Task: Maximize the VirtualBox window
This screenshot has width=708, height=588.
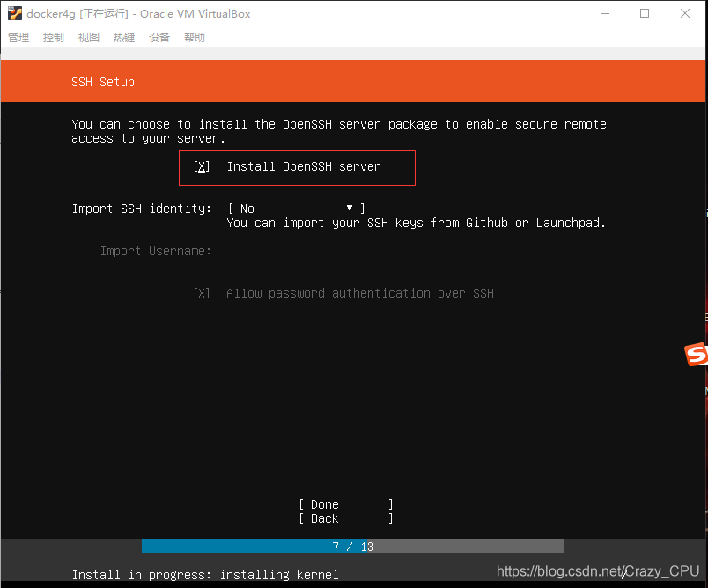Action: click(645, 13)
